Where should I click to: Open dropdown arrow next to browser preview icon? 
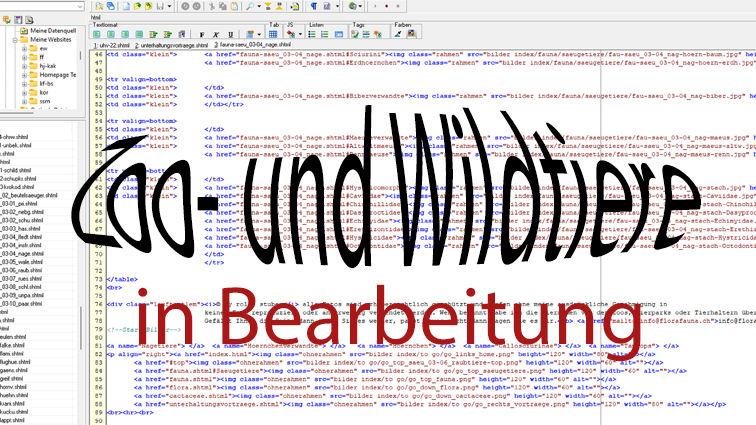click(362, 6)
